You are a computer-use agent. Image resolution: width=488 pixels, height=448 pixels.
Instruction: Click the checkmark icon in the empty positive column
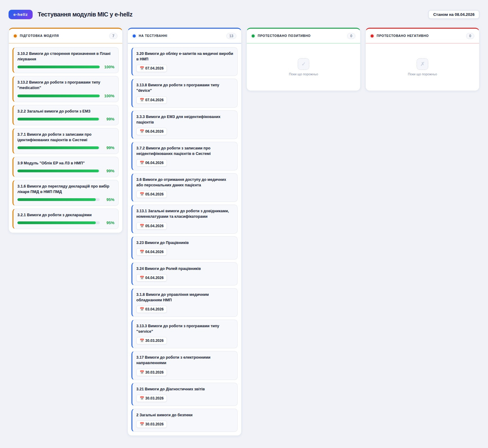[x=303, y=64]
